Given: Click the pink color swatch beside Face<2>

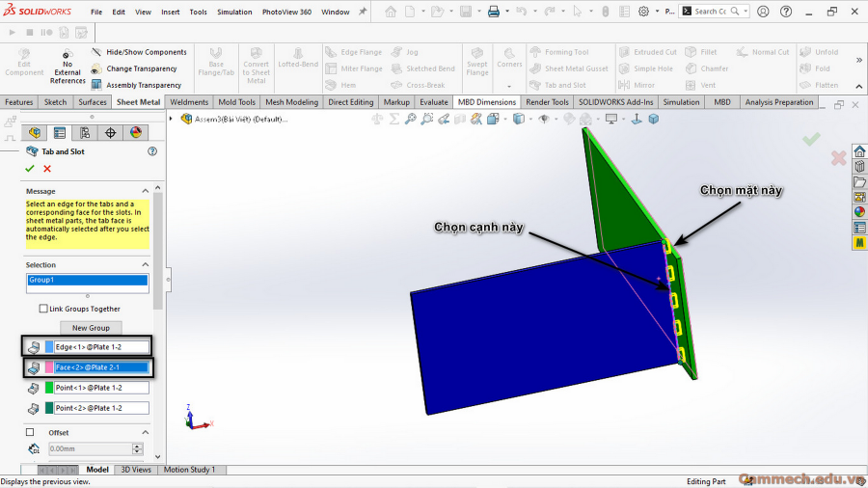Looking at the screenshot, I should tap(49, 367).
